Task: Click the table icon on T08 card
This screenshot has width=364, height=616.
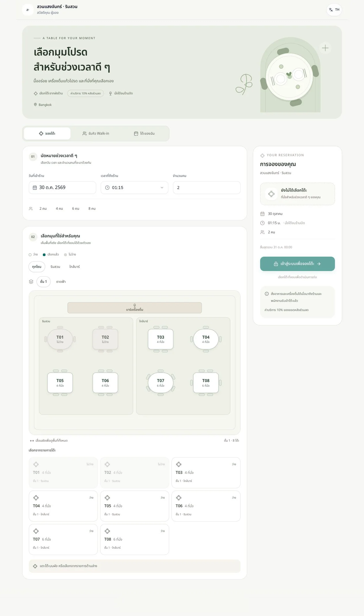Action: pos(107,531)
